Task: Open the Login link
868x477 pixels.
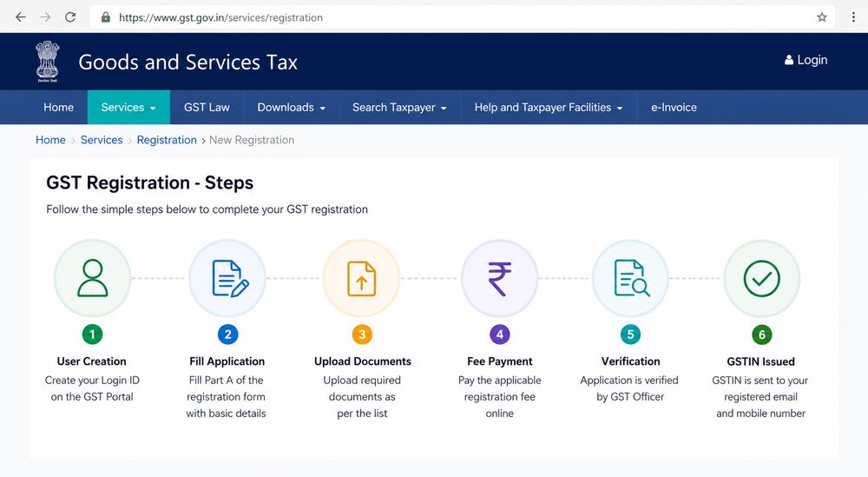Action: [x=806, y=60]
